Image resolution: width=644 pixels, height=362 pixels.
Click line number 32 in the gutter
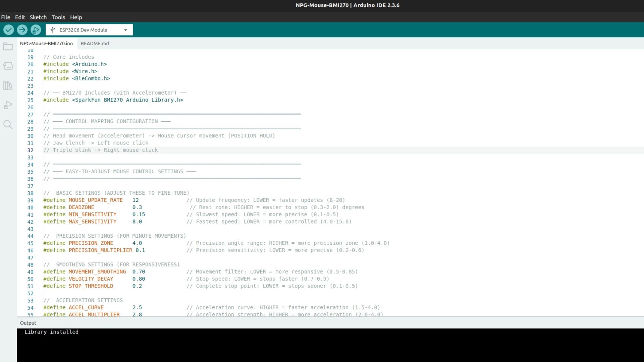pyautogui.click(x=31, y=150)
